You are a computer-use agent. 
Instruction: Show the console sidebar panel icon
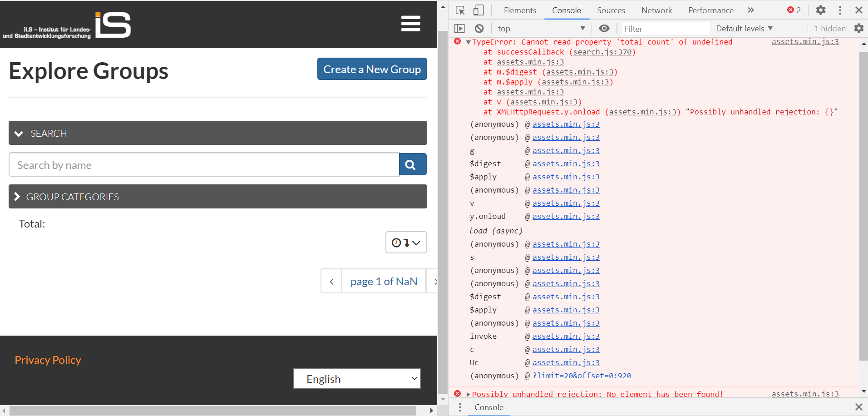point(459,29)
